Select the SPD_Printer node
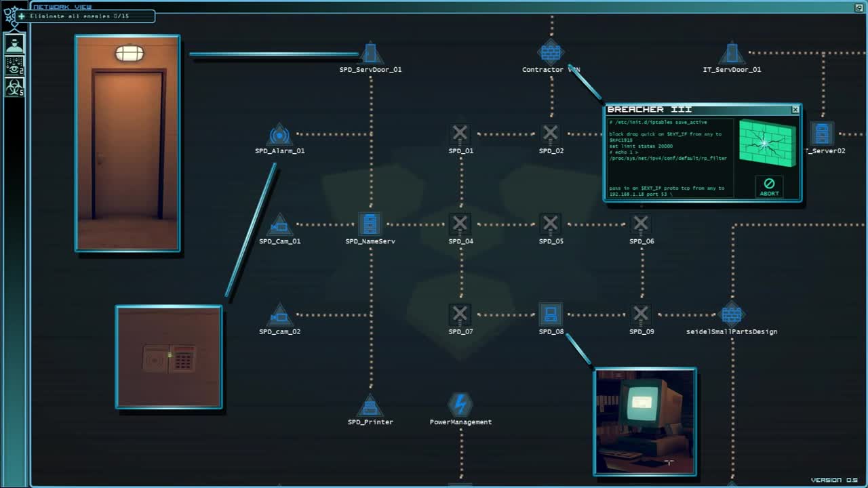This screenshot has height=488, width=868. click(370, 405)
